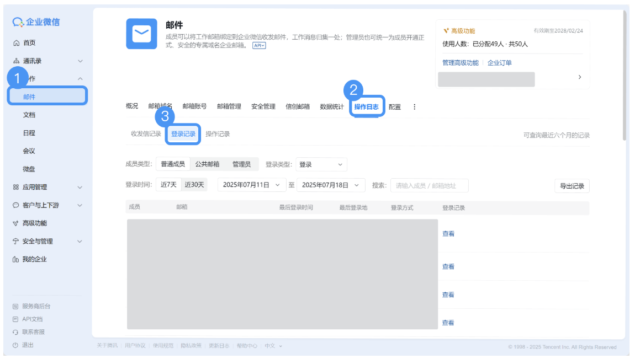
Task: Expand the 通讯录 sidebar section
Action: [x=80, y=61]
